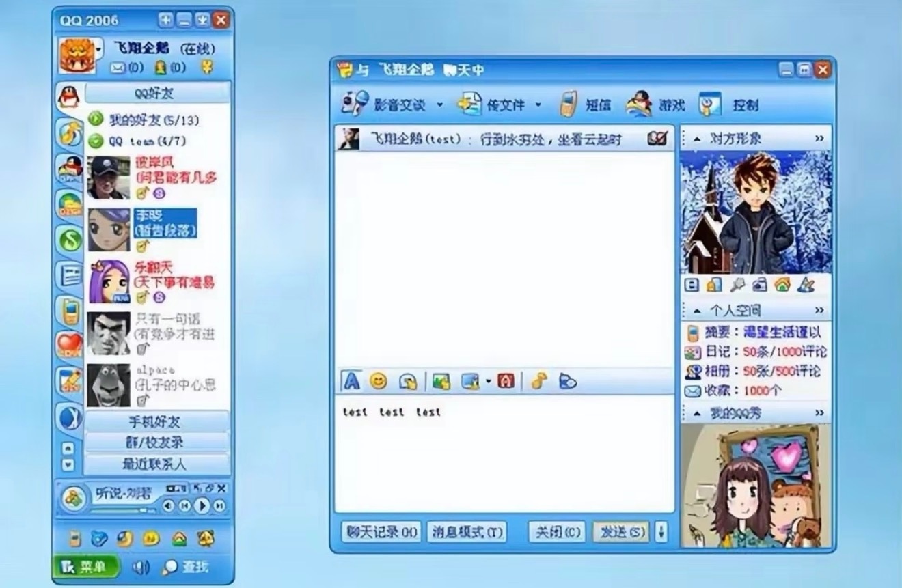Image resolution: width=902 pixels, height=588 pixels.
Task: Open the 收藏 entry in 个人空间
Action: (733, 391)
